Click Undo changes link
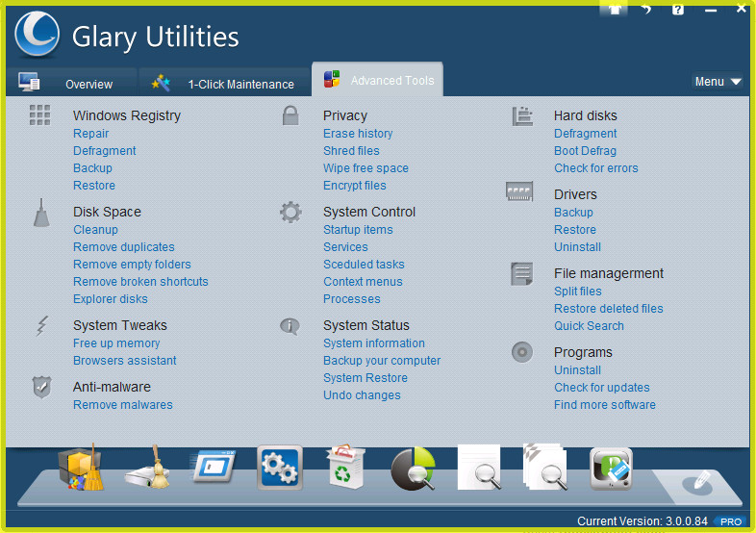This screenshot has width=756, height=533. [362, 395]
